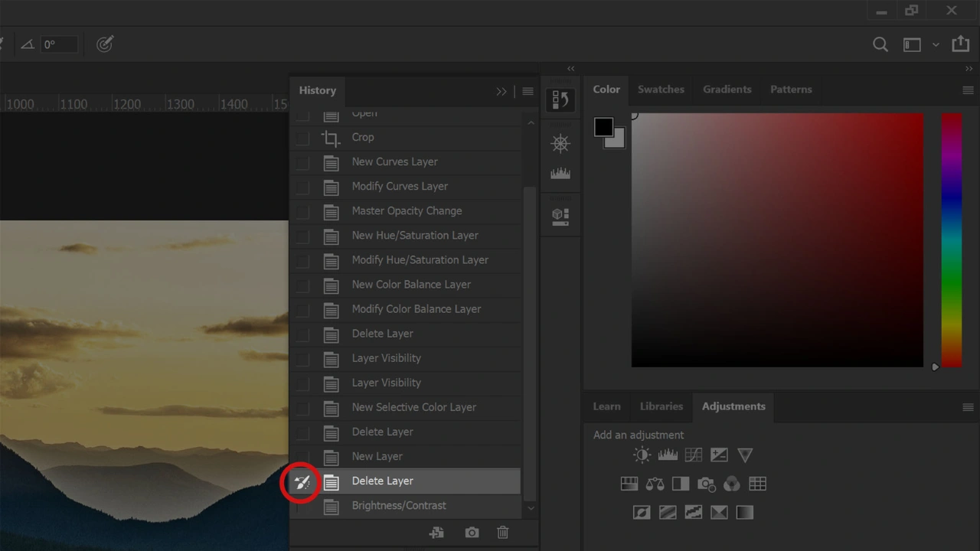Set the history brush source on Delete Layer
Screen dimensions: 980x551
tap(302, 481)
